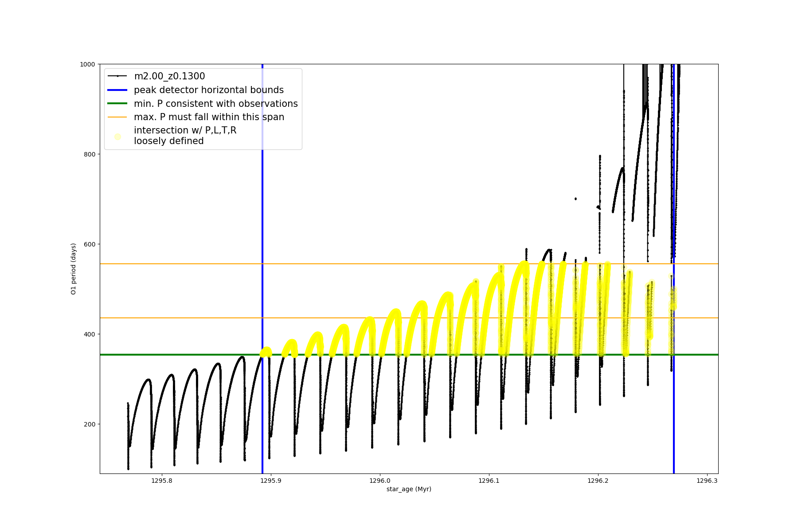This screenshot has height=532, width=798.
Task: Click 'peak detector horizontal bounds' legend text
Action: coord(209,90)
